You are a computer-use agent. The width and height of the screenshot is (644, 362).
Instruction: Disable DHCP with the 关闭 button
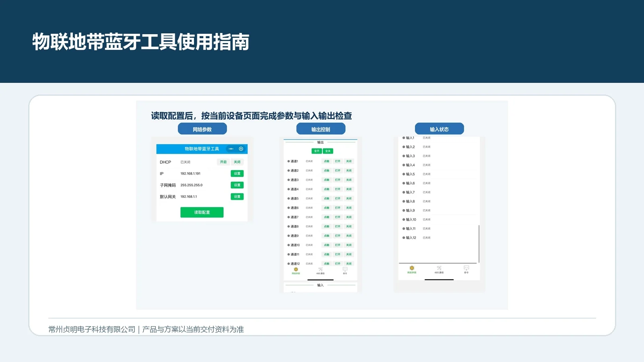click(237, 162)
